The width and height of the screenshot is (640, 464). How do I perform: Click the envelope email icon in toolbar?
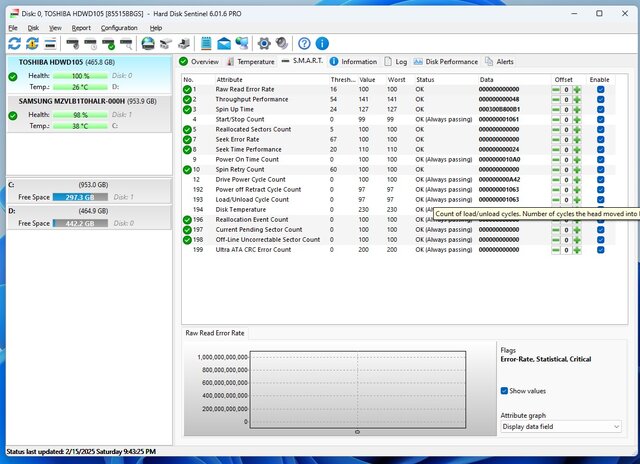224,43
